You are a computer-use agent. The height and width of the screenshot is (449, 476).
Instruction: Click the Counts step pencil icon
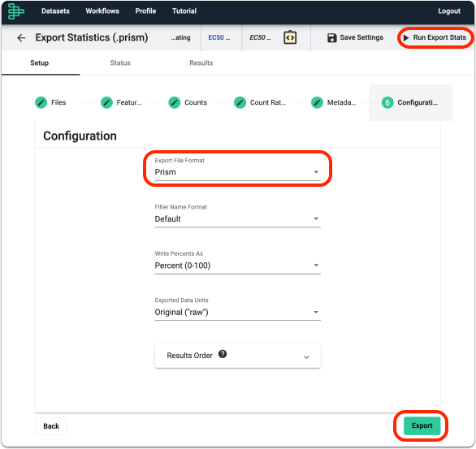coord(175,102)
